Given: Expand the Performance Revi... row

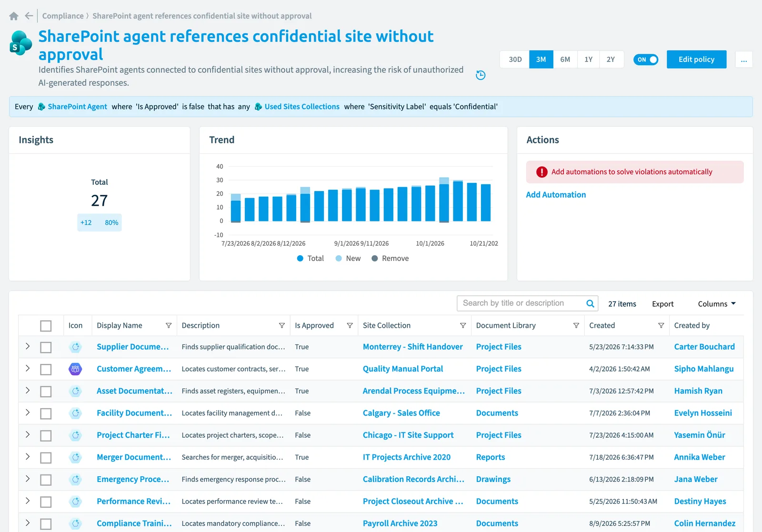Looking at the screenshot, I should pyautogui.click(x=28, y=501).
